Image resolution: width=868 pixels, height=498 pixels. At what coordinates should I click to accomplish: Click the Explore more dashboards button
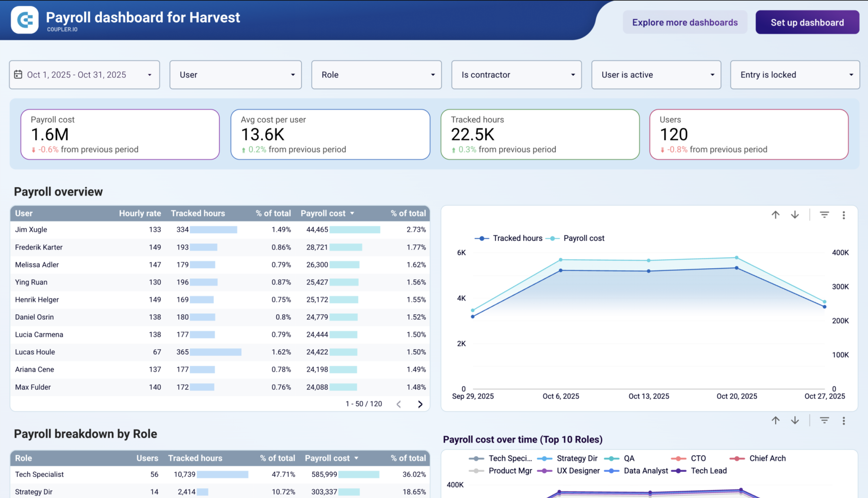pyautogui.click(x=685, y=22)
